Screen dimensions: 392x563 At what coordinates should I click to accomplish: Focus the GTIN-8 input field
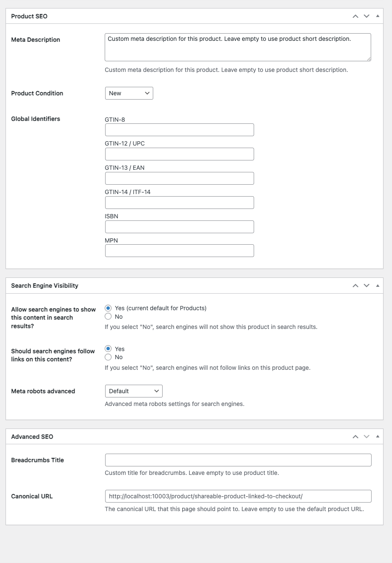[x=179, y=130]
